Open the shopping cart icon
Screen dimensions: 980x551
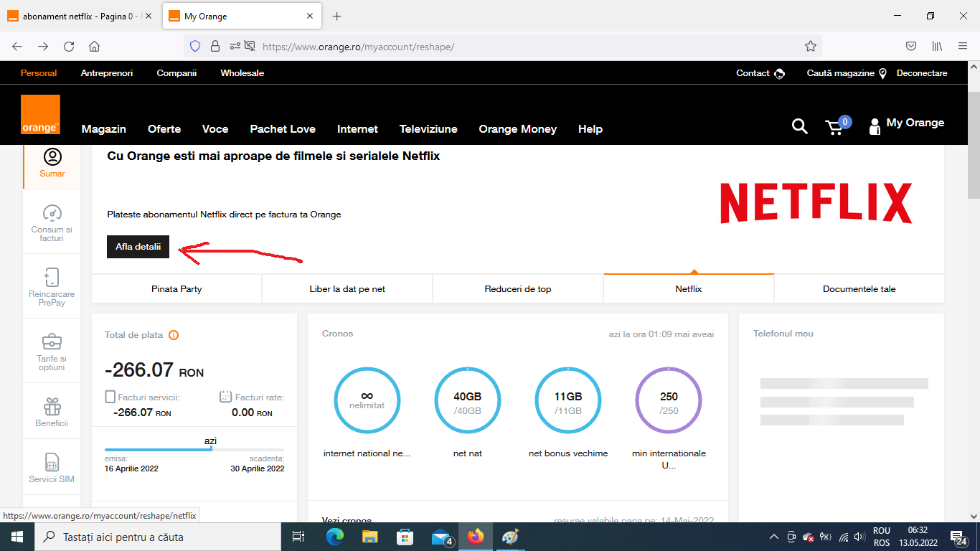coord(834,127)
